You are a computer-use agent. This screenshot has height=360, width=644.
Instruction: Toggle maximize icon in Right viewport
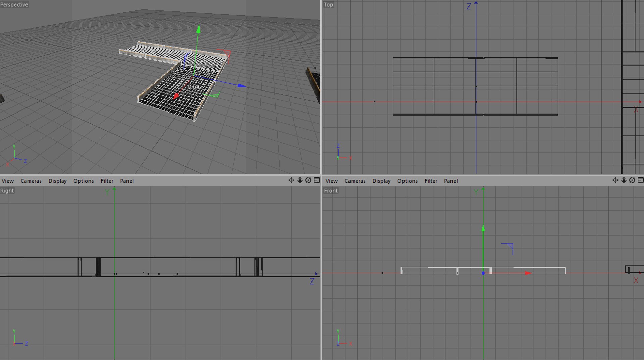[x=317, y=180]
